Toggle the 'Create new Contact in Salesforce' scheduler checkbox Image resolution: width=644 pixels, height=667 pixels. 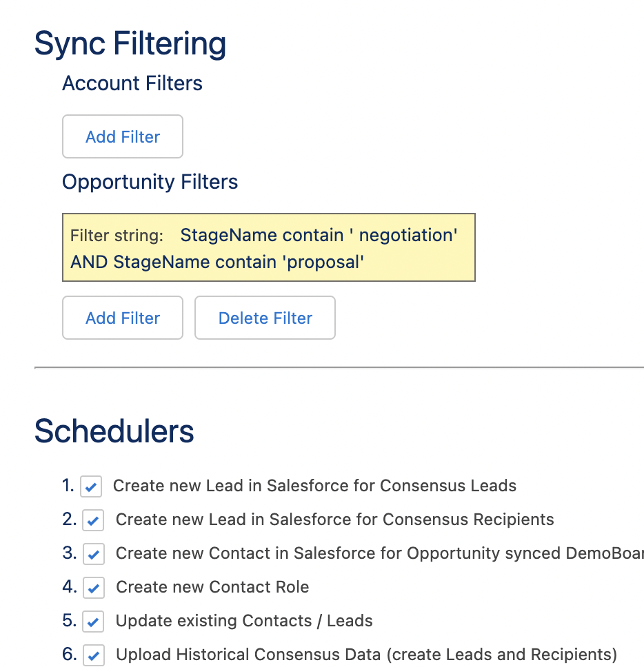pyautogui.click(x=93, y=553)
